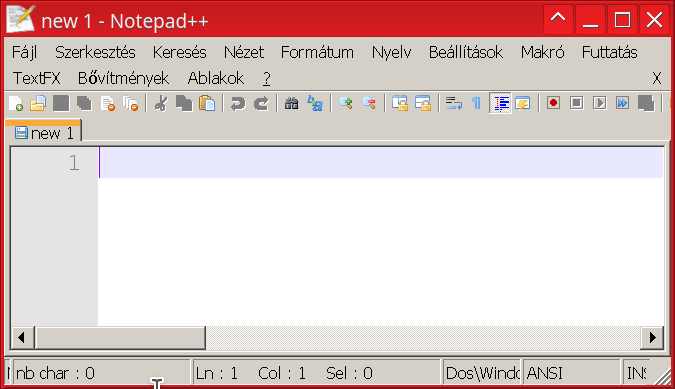This screenshot has width=675, height=389.
Task: Open the TextFX menu
Action: pyautogui.click(x=37, y=78)
